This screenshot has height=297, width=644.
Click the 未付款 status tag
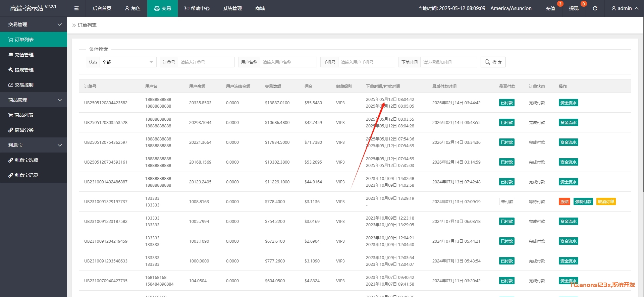tap(507, 202)
